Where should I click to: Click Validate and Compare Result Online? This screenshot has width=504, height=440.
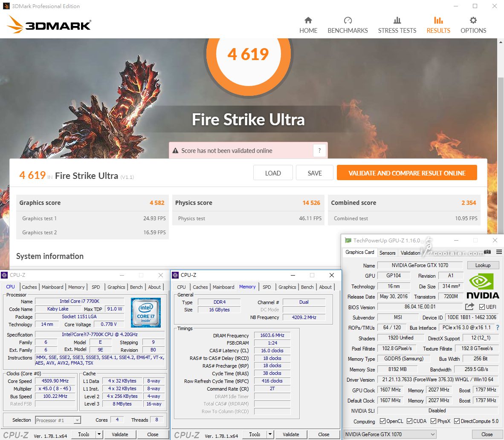407,173
